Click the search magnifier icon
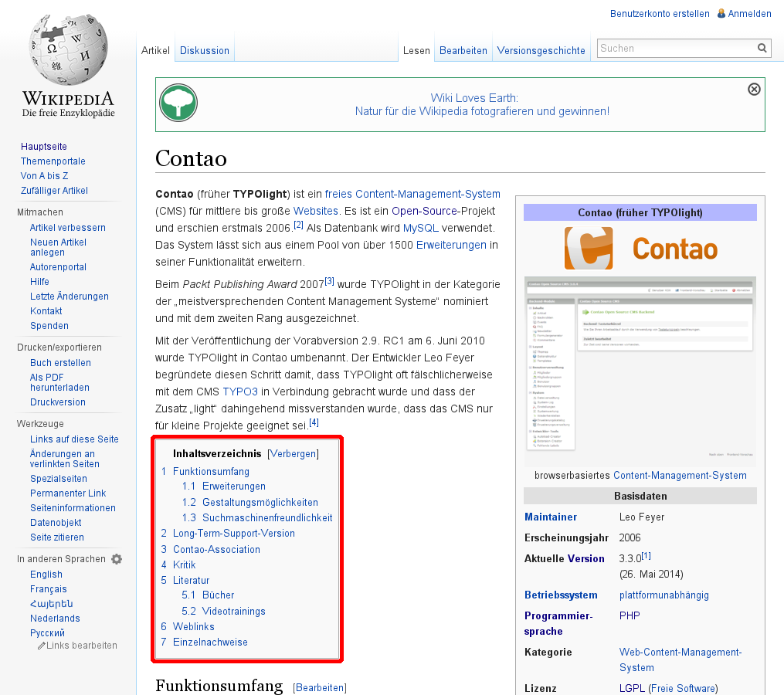 [762, 49]
